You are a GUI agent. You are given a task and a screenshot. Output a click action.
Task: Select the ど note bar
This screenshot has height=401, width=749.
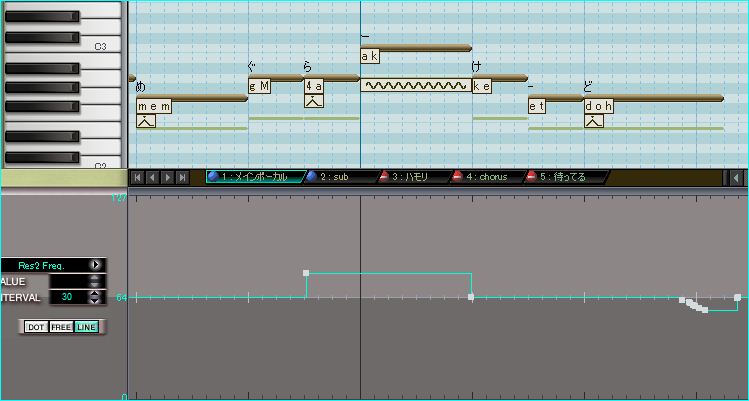tap(653, 98)
